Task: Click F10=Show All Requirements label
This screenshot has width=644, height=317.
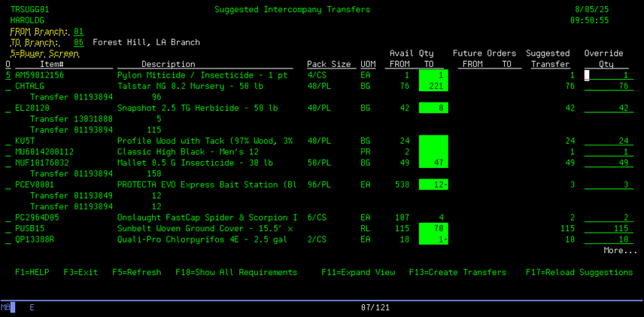Action: (236, 272)
